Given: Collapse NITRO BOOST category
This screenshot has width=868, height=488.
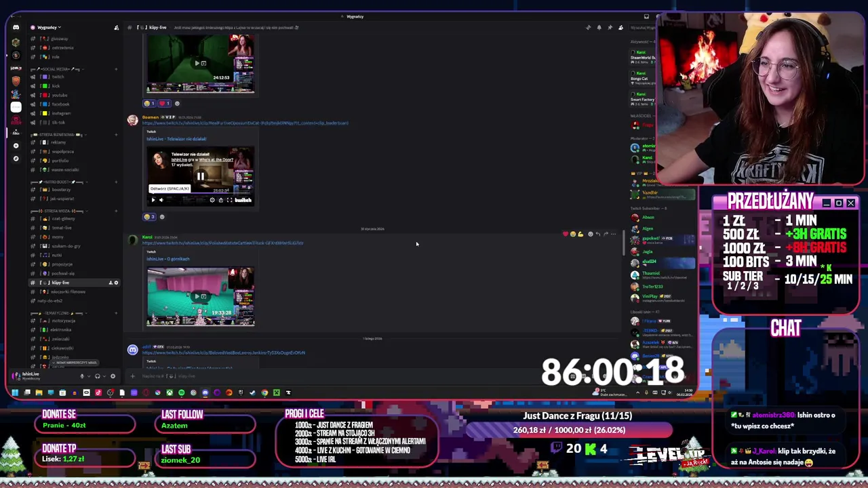Looking at the screenshot, I should pos(58,182).
